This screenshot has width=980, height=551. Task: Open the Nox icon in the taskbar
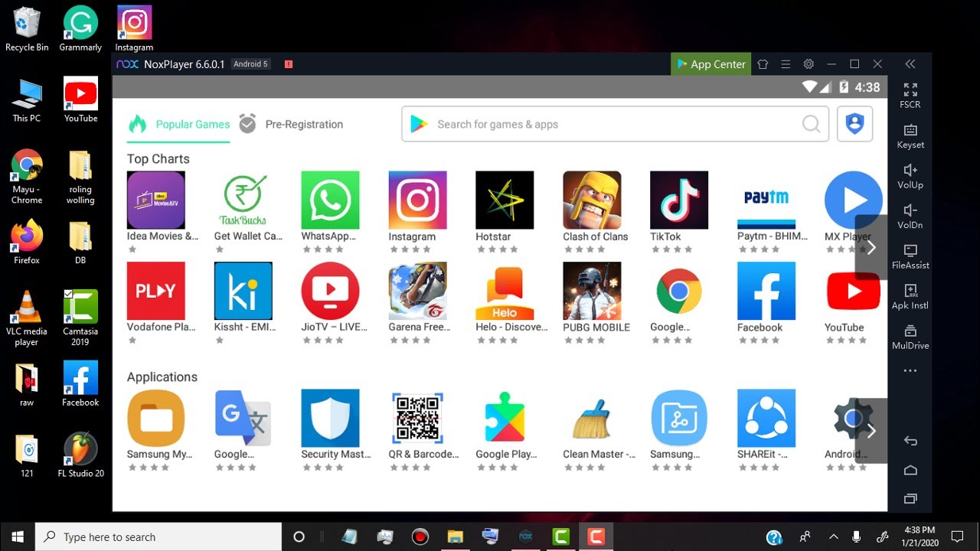pyautogui.click(x=525, y=536)
